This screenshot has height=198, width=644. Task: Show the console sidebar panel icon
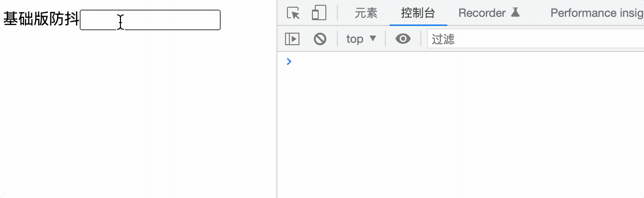point(292,39)
